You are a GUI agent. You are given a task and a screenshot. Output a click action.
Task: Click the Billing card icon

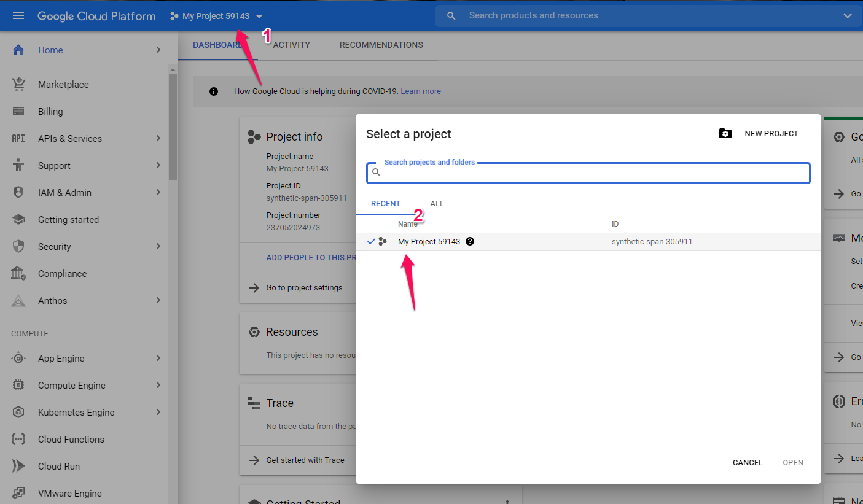(x=18, y=112)
